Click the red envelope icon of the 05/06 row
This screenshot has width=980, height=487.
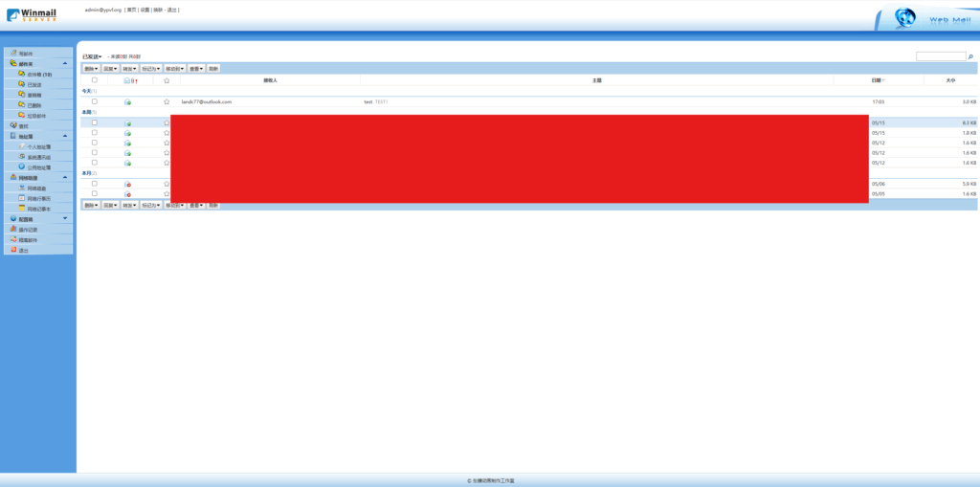click(127, 185)
